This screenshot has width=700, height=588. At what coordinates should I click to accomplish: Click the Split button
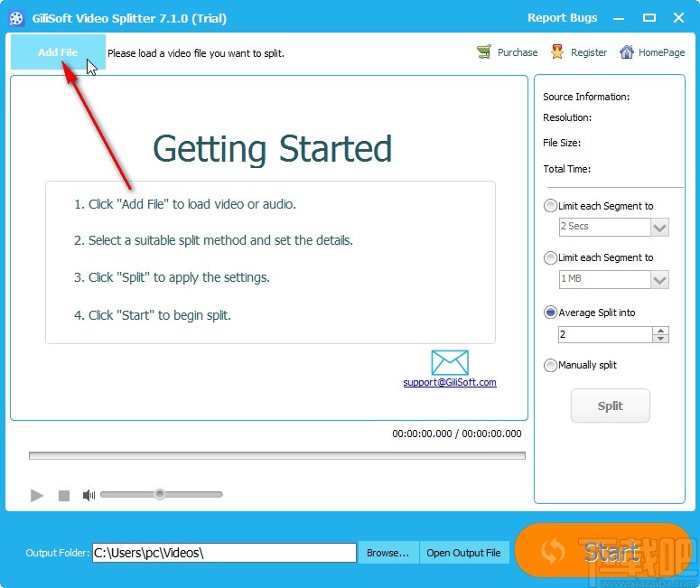point(611,406)
